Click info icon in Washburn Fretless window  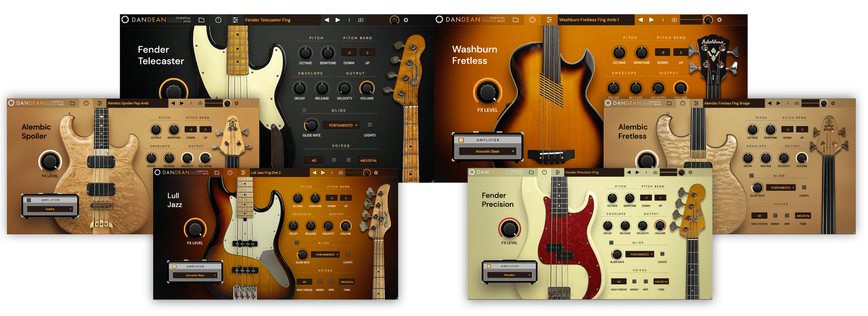[663, 20]
